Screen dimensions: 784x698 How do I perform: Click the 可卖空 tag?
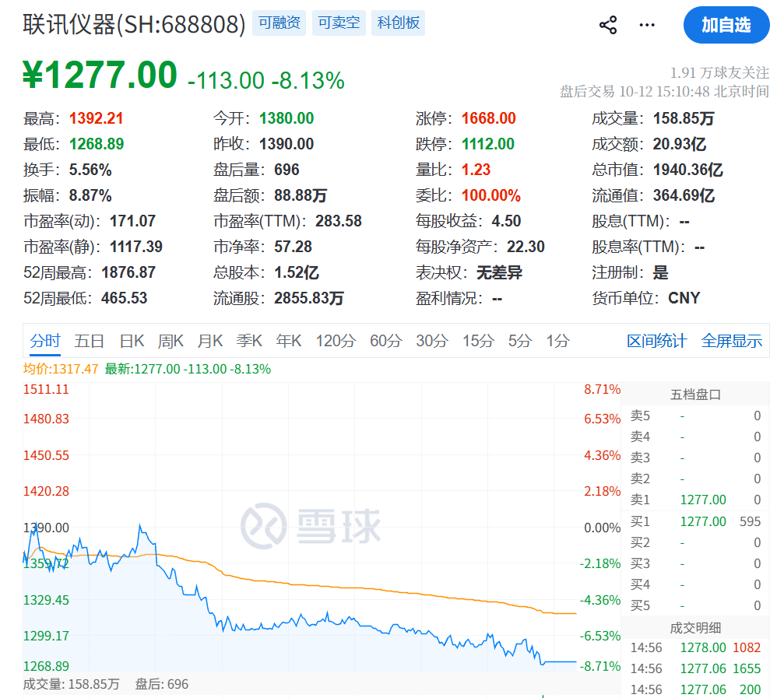coord(339,23)
